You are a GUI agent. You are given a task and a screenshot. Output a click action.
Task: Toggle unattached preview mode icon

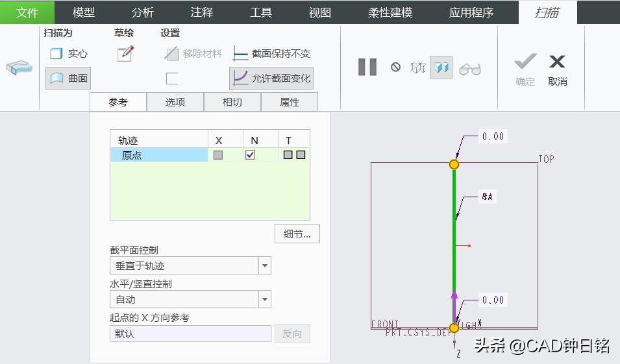point(417,67)
